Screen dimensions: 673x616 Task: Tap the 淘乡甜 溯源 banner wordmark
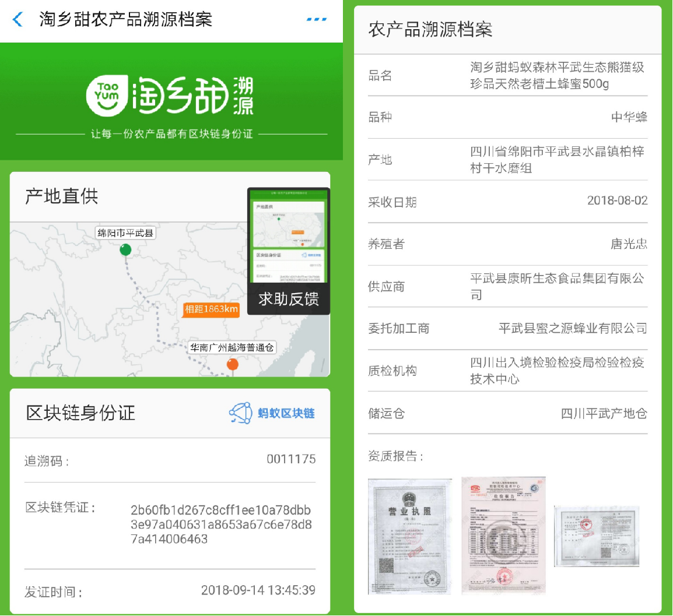[x=192, y=96]
